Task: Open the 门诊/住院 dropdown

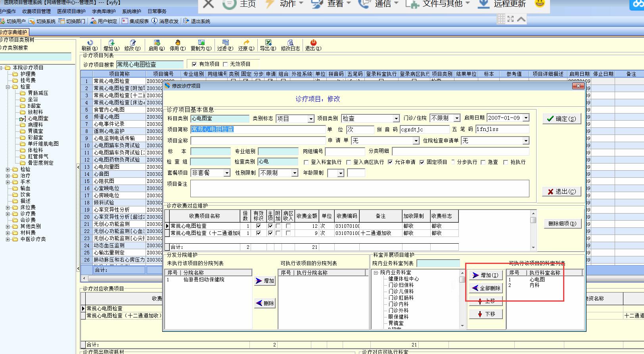Action: coord(457,118)
